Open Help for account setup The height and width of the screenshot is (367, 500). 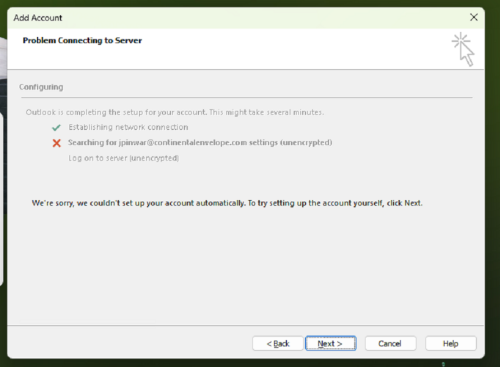(x=451, y=343)
